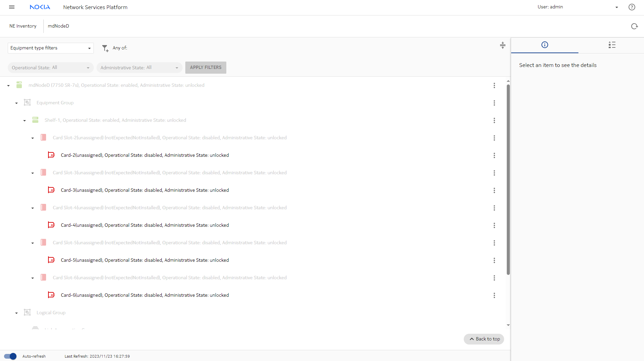Viewport: 644px width, 361px height.
Task: Open the Operational State filter dropdown
Action: (50, 68)
